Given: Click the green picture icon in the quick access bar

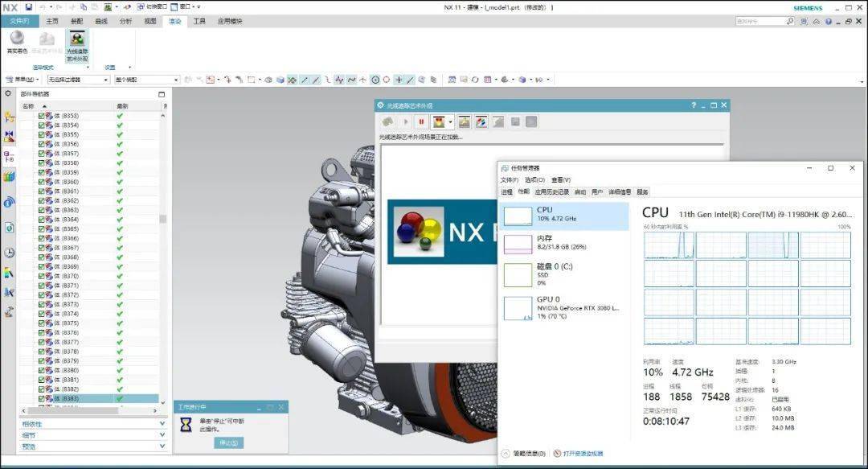Looking at the screenshot, I should (x=108, y=7).
